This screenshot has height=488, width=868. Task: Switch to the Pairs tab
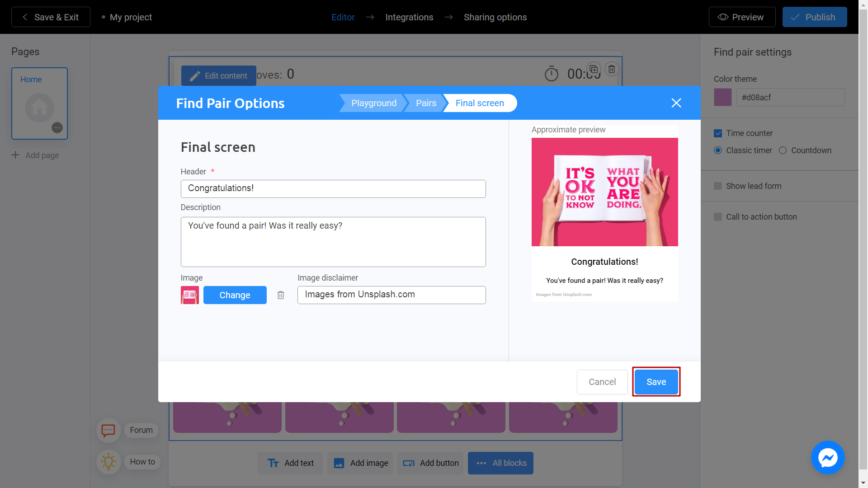click(x=426, y=103)
